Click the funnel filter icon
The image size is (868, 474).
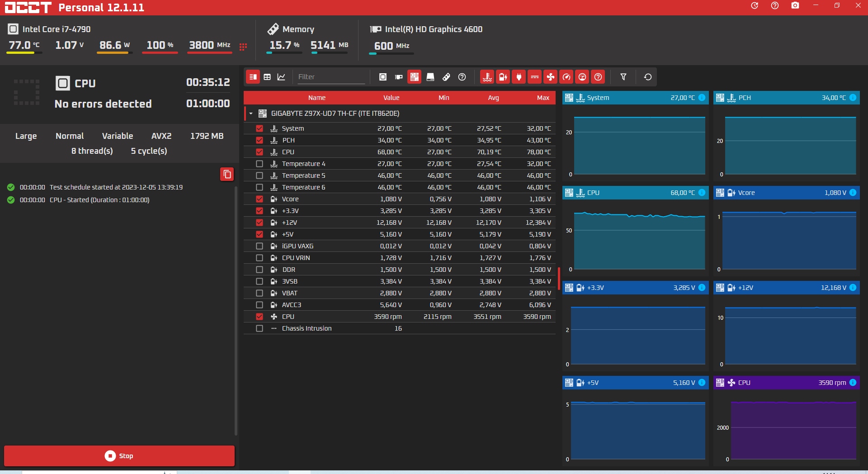(623, 77)
